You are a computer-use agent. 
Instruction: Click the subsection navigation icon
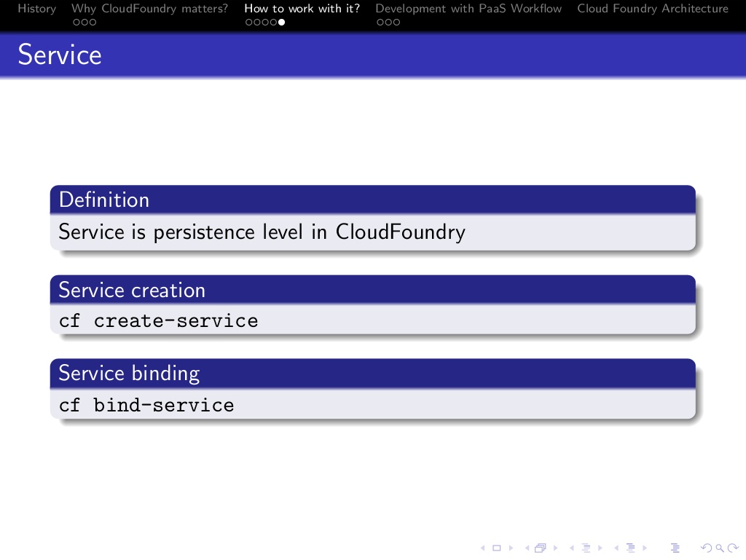tap(586, 548)
